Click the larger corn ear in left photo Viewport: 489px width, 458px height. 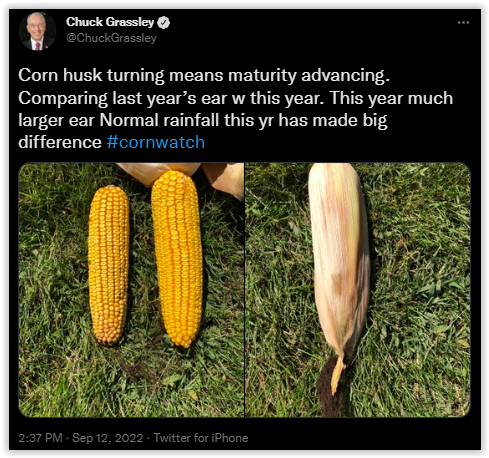(x=177, y=258)
